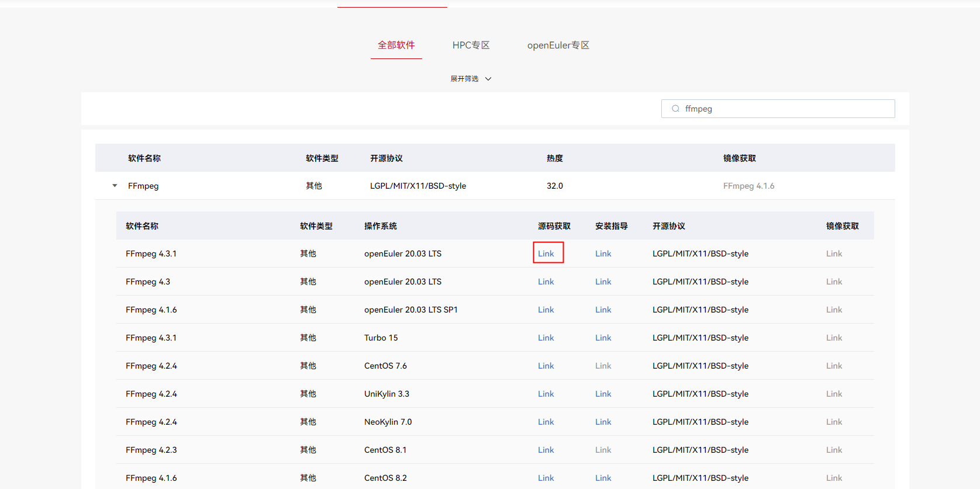Open install guide Link for NeoKylin 7.0
This screenshot has width=980, height=489.
pos(603,422)
